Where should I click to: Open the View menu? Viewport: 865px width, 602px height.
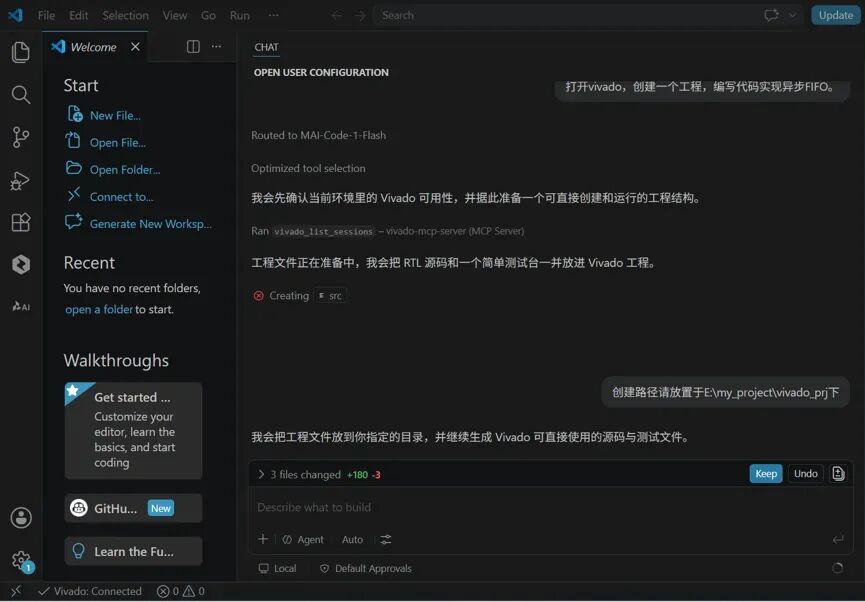174,15
